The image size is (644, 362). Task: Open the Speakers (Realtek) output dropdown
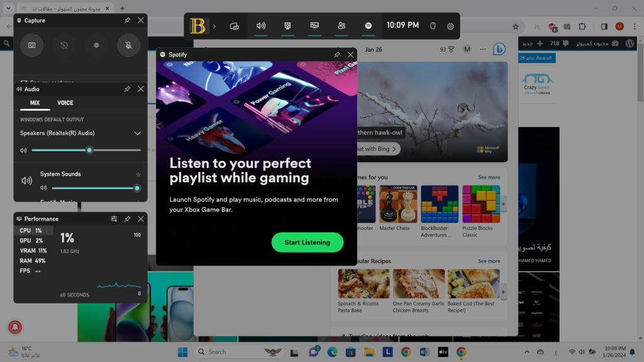pos(137,133)
